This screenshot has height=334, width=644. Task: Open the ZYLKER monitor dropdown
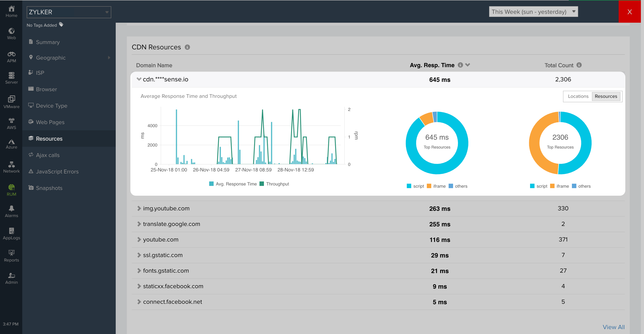pos(69,12)
